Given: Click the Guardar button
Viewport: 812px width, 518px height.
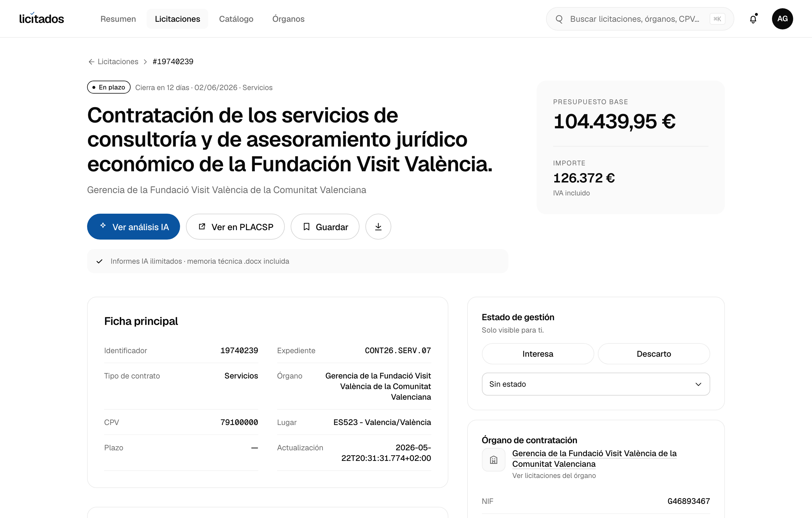Looking at the screenshot, I should coord(325,227).
